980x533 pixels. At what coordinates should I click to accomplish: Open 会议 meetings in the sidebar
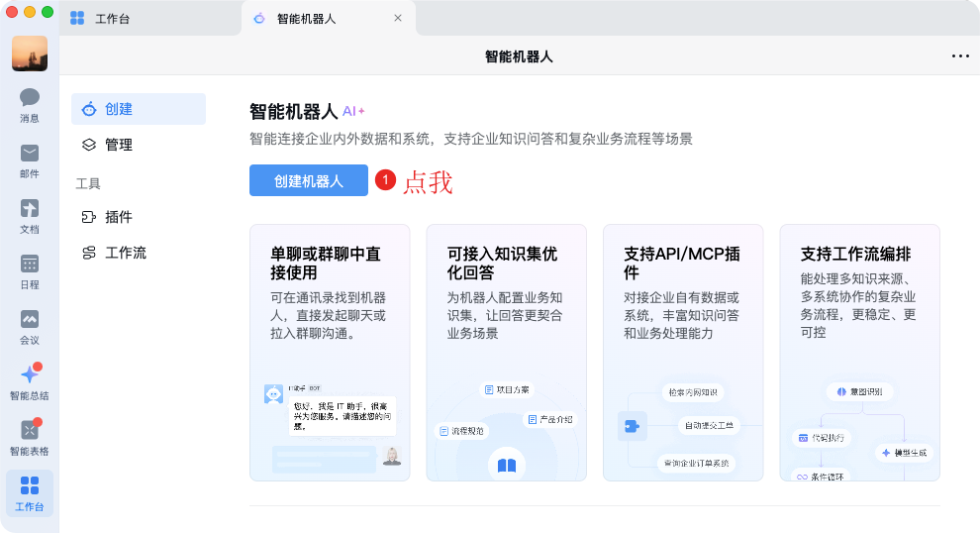pyautogui.click(x=30, y=326)
